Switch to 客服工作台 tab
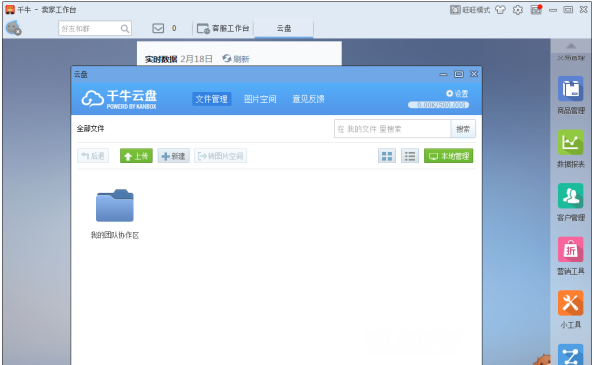The height and width of the screenshot is (365, 594). [x=223, y=28]
